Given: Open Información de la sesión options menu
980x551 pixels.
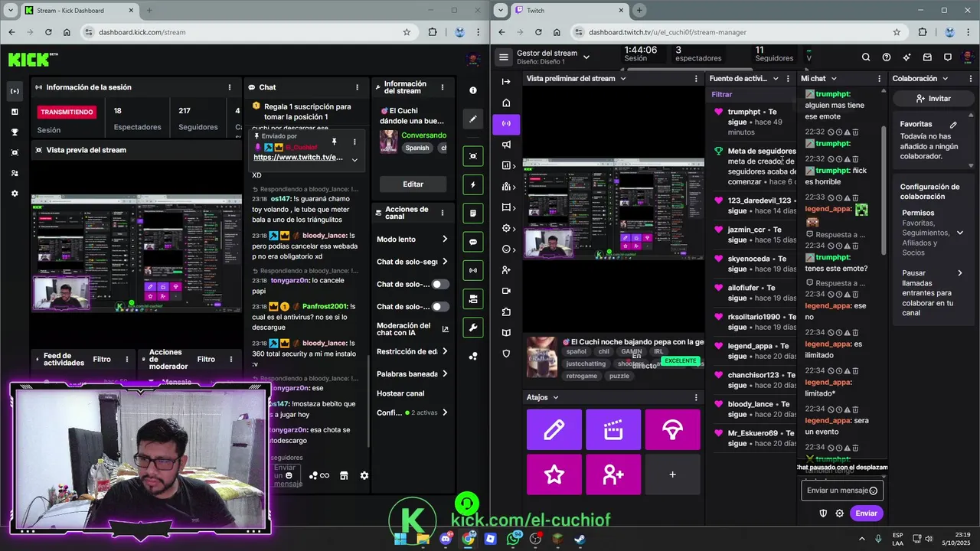Looking at the screenshot, I should click(230, 87).
